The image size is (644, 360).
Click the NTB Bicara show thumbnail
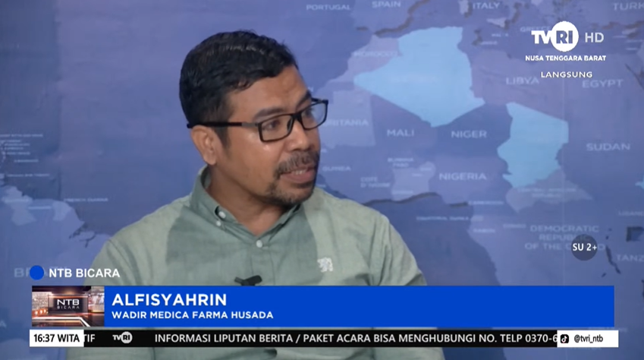[x=68, y=306]
